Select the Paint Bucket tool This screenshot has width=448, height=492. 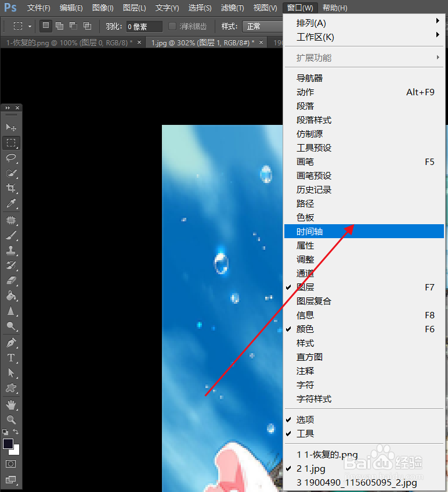coord(11,296)
